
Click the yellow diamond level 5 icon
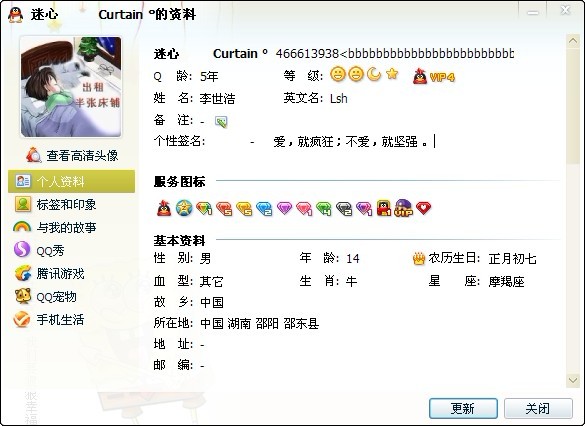[244, 209]
